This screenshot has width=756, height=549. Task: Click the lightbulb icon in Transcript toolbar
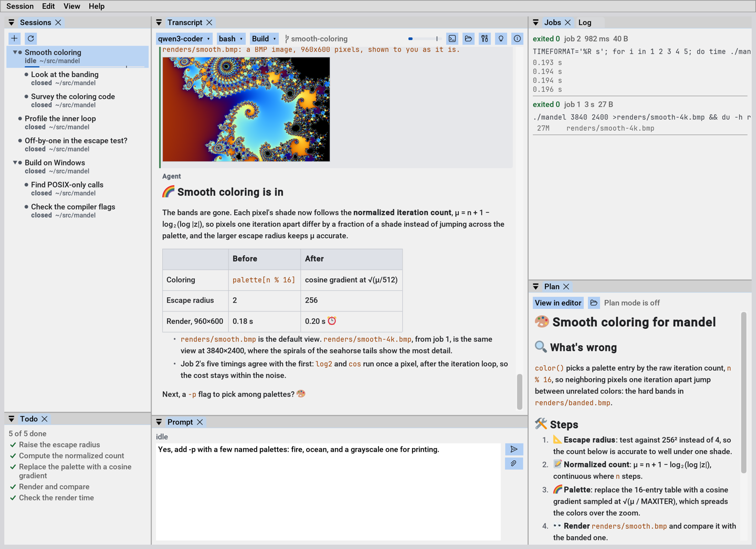tap(501, 38)
